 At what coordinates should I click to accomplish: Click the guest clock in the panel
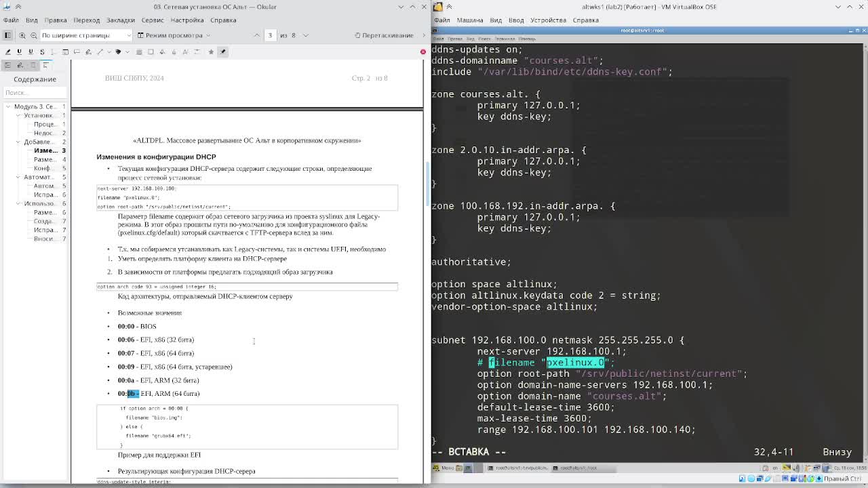point(849,468)
